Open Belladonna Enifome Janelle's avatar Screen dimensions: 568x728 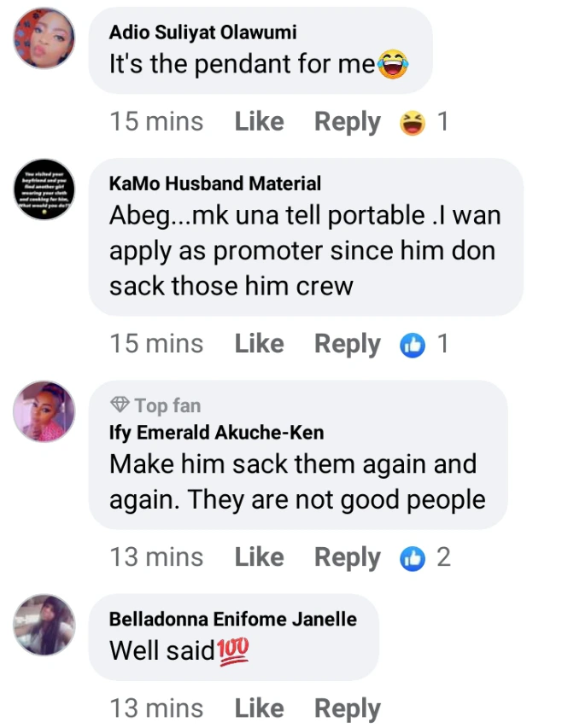[x=45, y=625]
